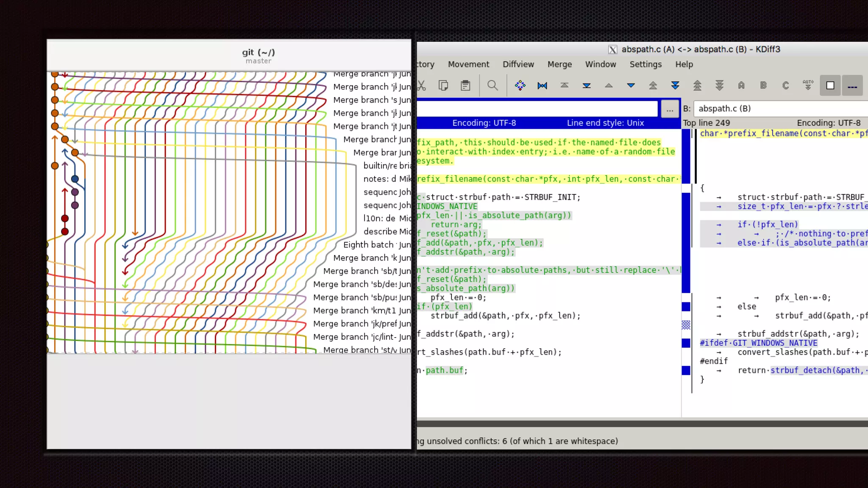Open the Window menu

(601, 64)
